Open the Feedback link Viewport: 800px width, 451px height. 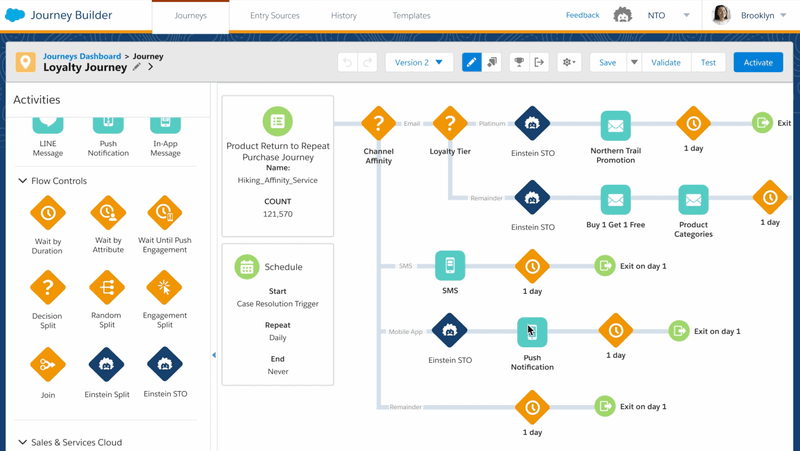click(582, 15)
